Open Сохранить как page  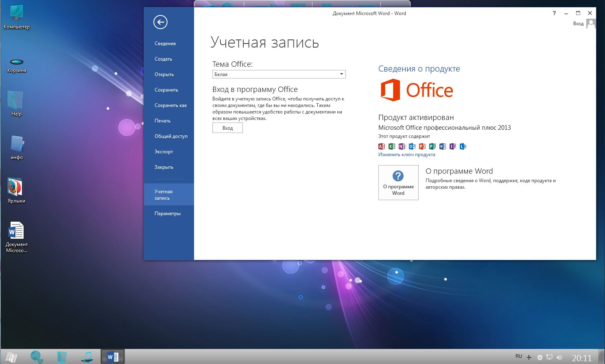pos(170,105)
